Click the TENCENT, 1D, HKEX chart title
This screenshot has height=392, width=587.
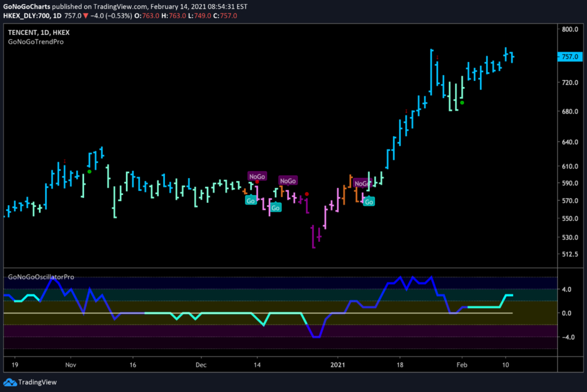39,33
